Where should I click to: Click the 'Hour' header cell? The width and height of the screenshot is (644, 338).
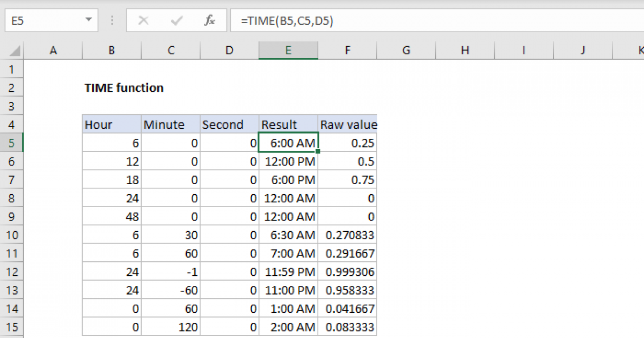(x=112, y=124)
